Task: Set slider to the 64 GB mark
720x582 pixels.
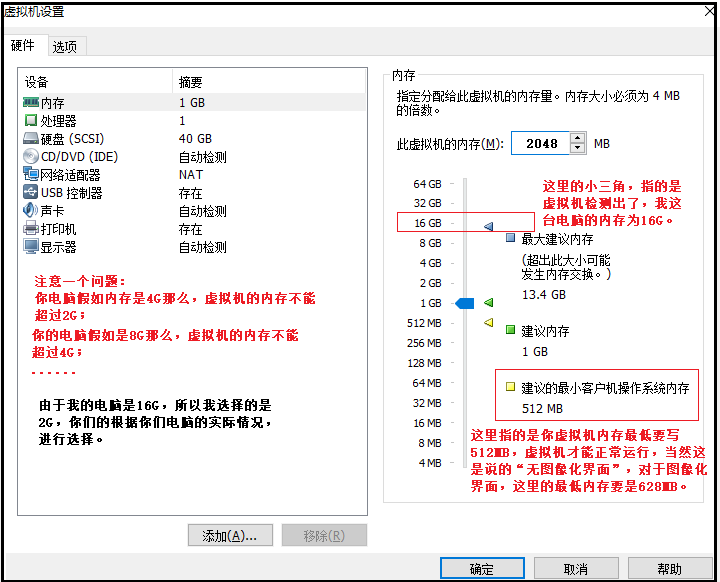Action: (x=427, y=184)
